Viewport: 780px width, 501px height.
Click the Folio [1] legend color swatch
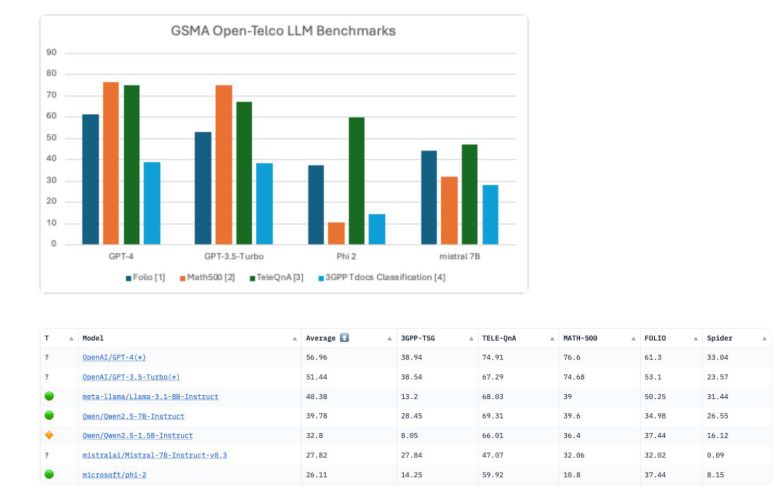tap(129, 276)
